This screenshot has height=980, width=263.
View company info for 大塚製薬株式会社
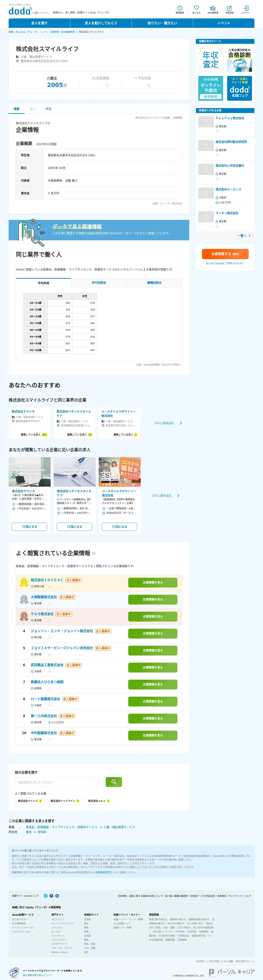point(153,600)
